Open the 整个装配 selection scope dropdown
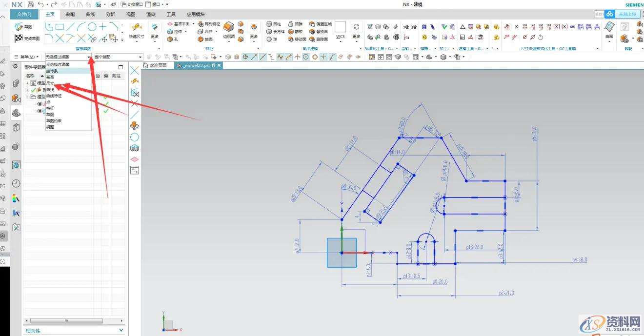The image size is (644, 336). [118, 57]
